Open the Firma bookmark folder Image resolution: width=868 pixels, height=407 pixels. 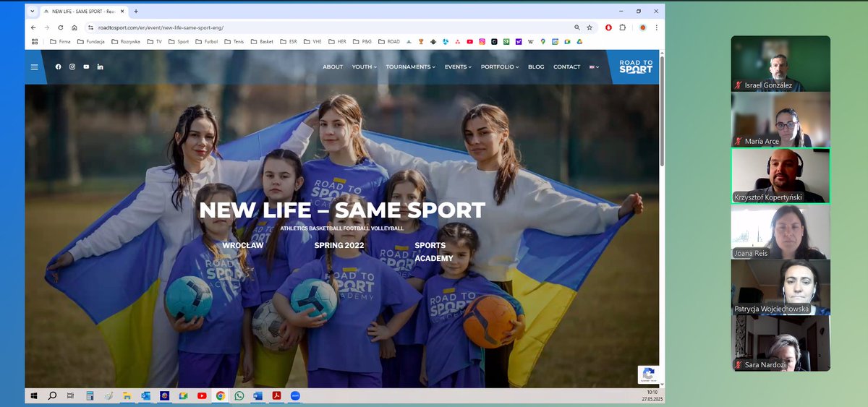point(60,42)
